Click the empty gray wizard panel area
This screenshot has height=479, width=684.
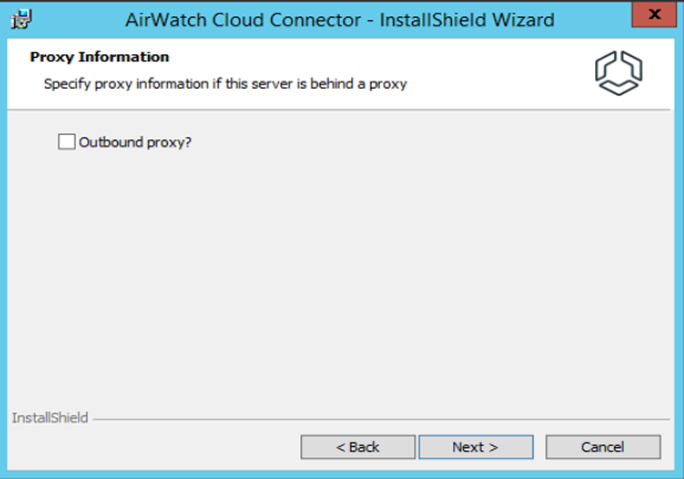pyautogui.click(x=340, y=280)
